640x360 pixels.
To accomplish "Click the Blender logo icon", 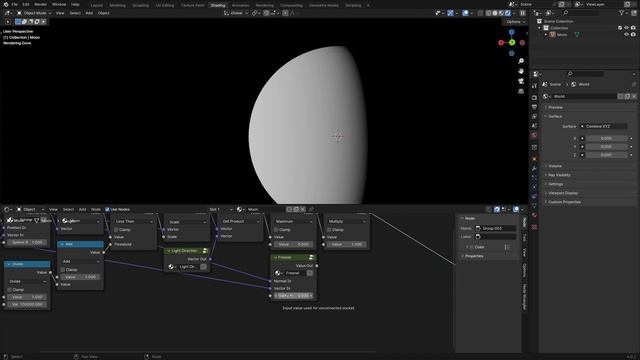I will 6,4.
